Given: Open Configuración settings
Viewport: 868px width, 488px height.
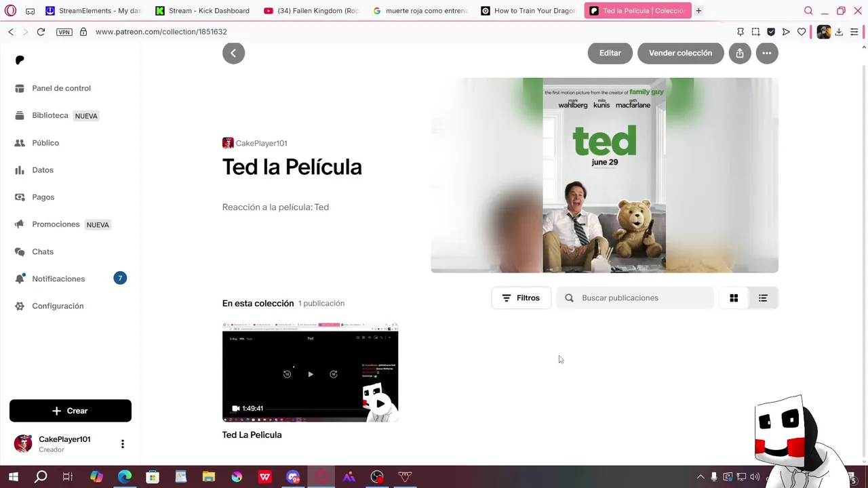Looking at the screenshot, I should tap(58, 306).
